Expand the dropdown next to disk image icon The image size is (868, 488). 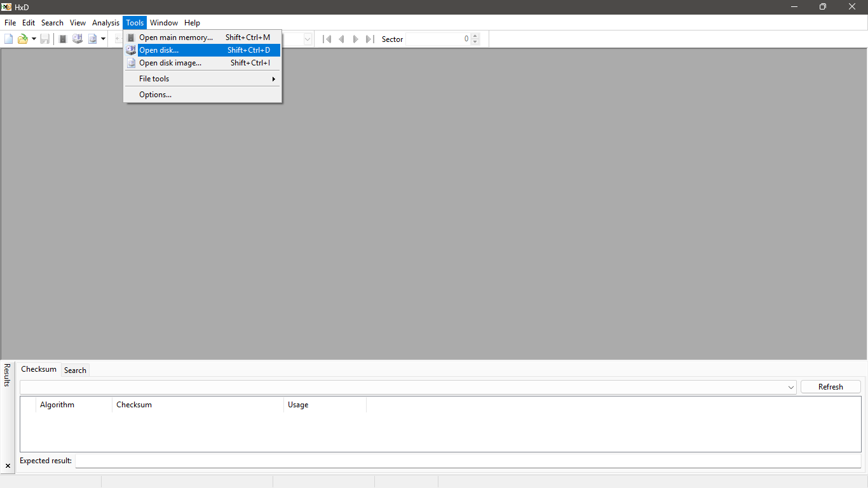[x=103, y=39]
